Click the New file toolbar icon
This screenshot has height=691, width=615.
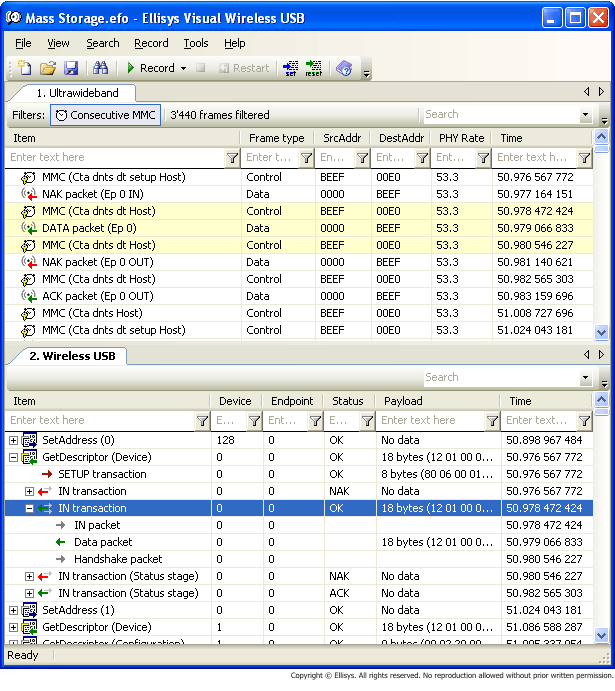[x=25, y=68]
